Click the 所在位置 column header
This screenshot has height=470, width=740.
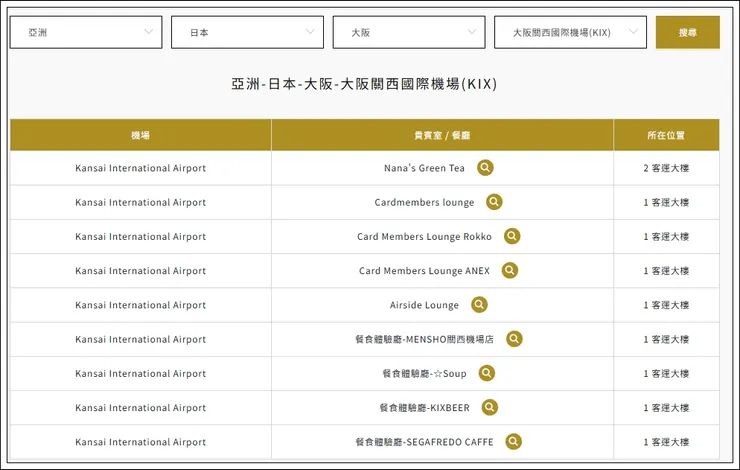[666, 135]
